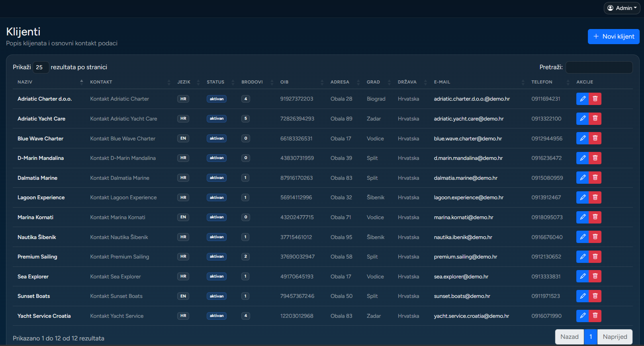Click the Sea Explorer client name
Viewport: 644px width, 346px height.
(x=33, y=276)
